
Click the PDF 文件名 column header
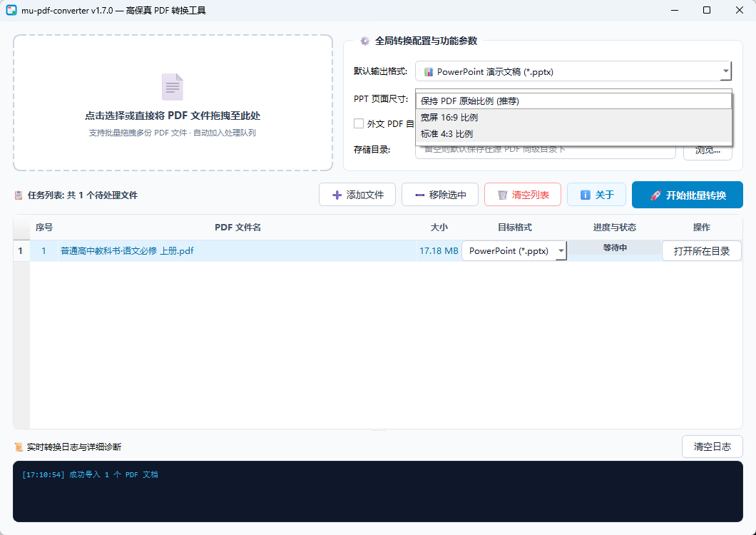(237, 228)
